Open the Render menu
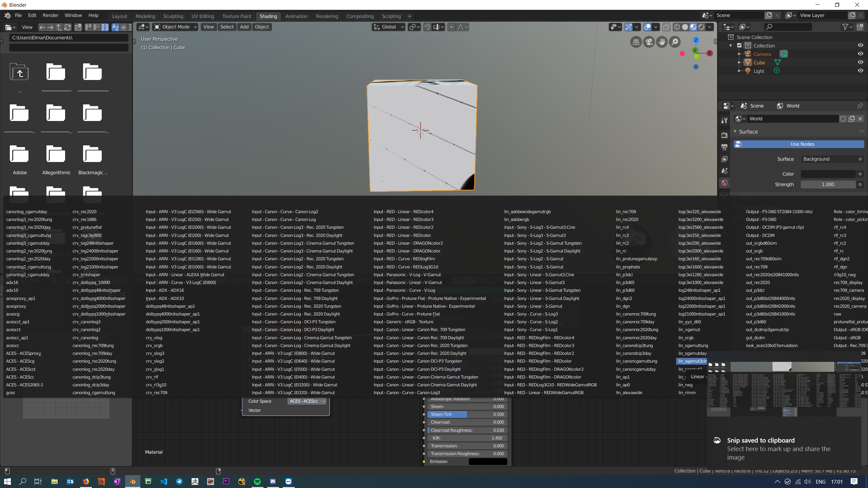The height and width of the screenshot is (488, 868). pos(50,16)
